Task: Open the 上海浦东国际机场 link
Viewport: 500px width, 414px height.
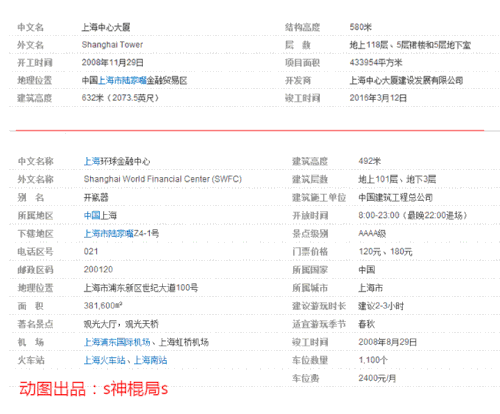Action: 117,342
